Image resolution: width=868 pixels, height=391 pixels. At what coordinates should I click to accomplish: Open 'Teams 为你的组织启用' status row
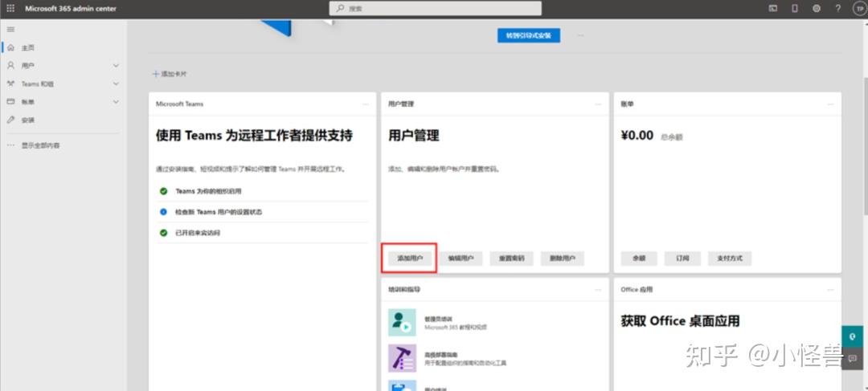262,191
